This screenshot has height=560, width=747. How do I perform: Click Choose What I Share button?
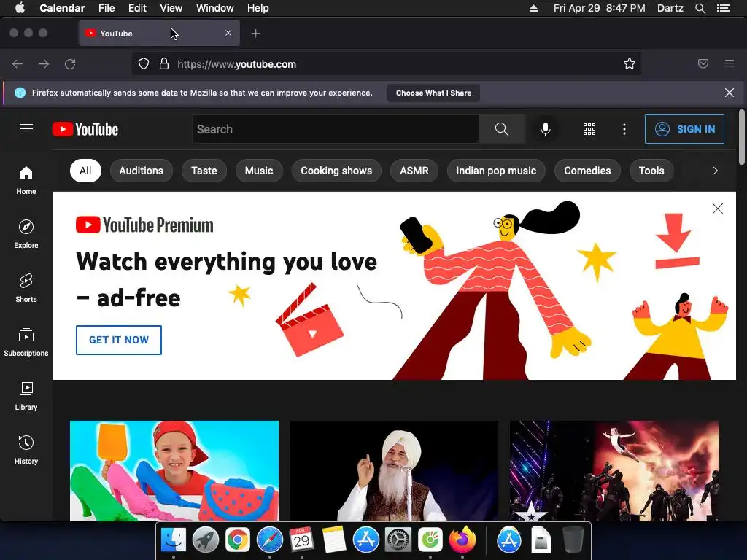click(433, 93)
